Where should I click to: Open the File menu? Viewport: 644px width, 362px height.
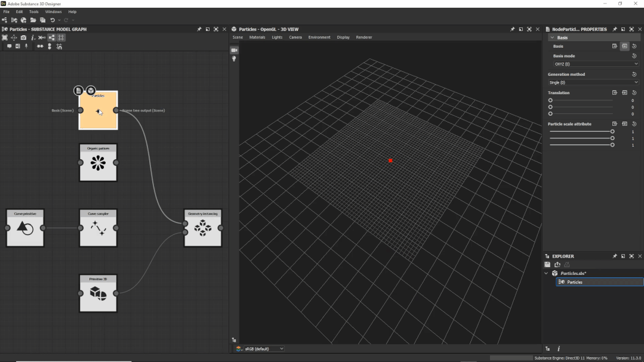point(7,12)
